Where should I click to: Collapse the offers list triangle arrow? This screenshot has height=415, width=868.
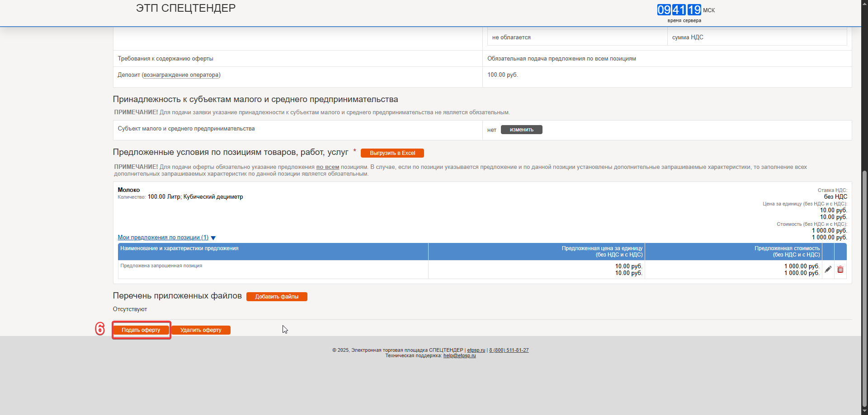tap(213, 238)
